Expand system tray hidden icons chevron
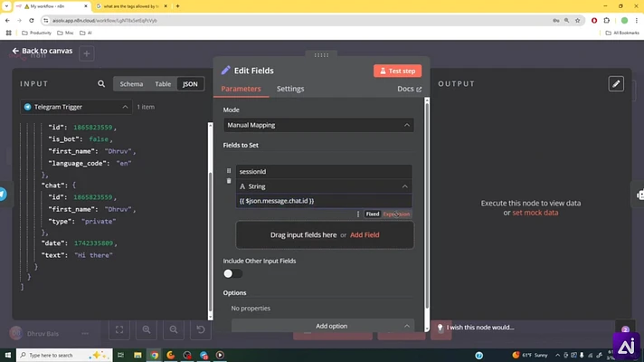 coord(557,355)
